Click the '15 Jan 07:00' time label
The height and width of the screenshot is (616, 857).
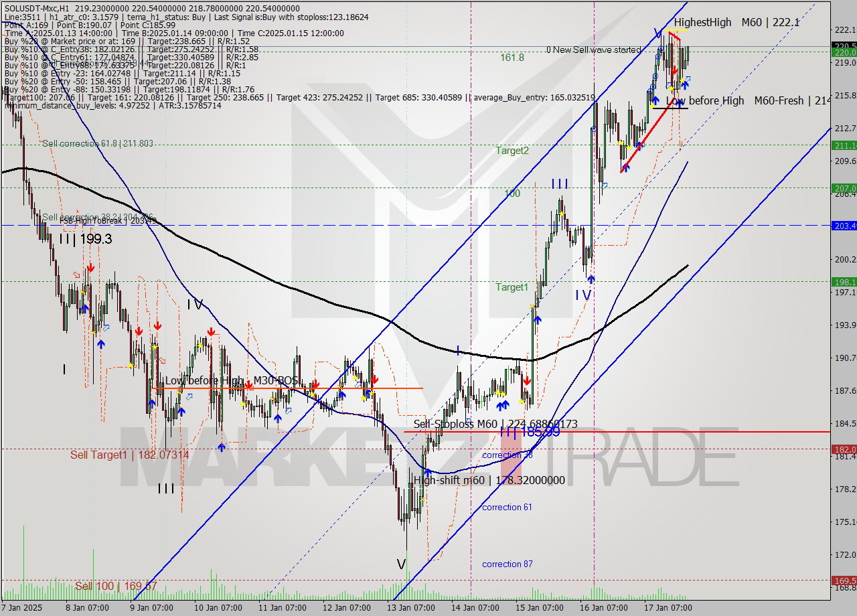tap(539, 608)
